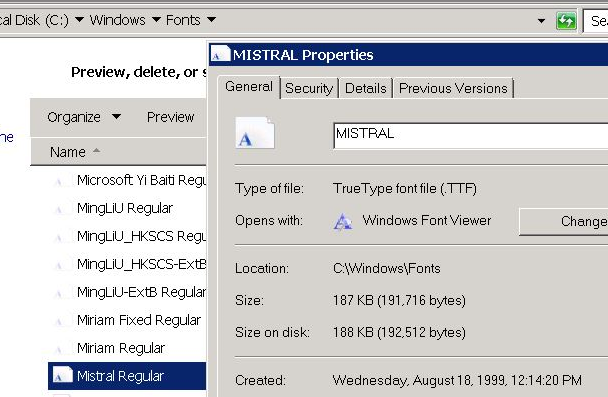Switch to the Details tab
This screenshot has height=397, width=608.
366,88
